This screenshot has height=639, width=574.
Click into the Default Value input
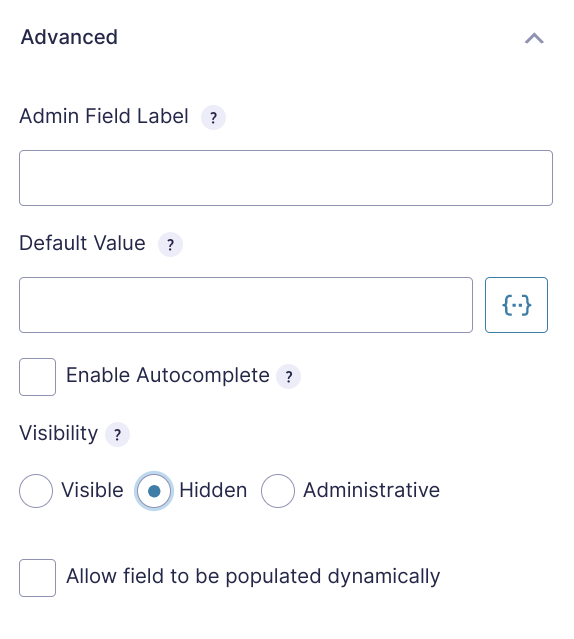point(246,305)
